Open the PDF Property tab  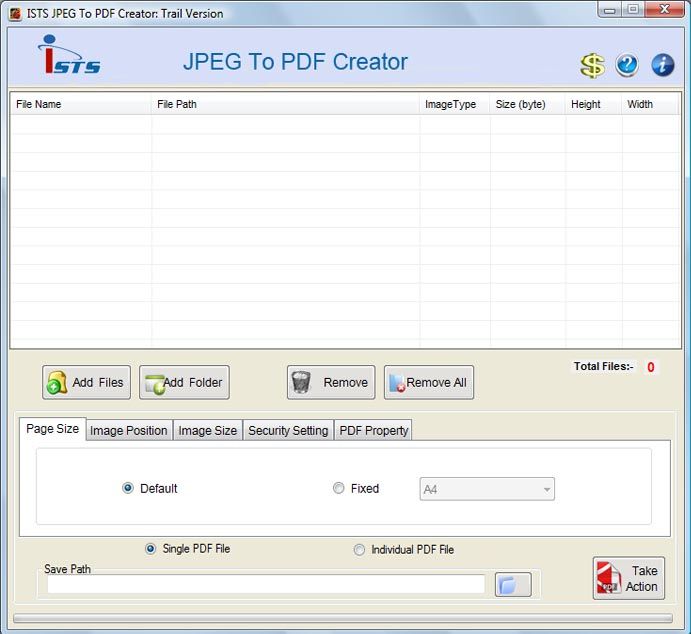[373, 430]
